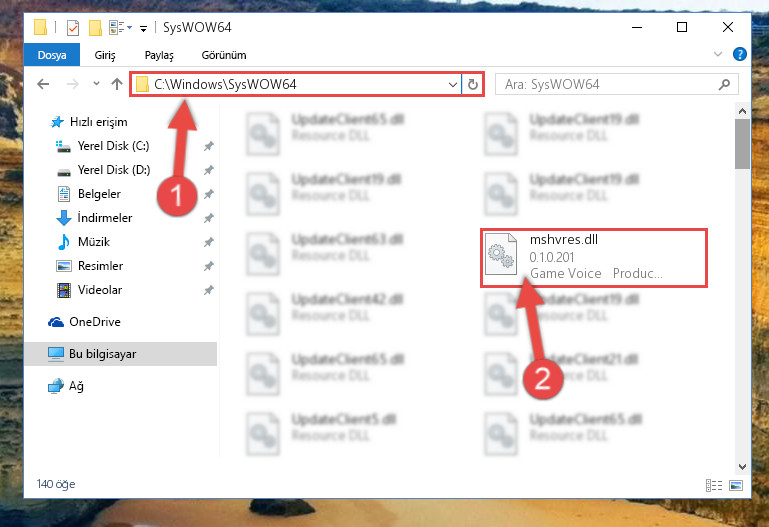
Task: Click the search magnifier icon
Action: pyautogui.click(x=724, y=84)
